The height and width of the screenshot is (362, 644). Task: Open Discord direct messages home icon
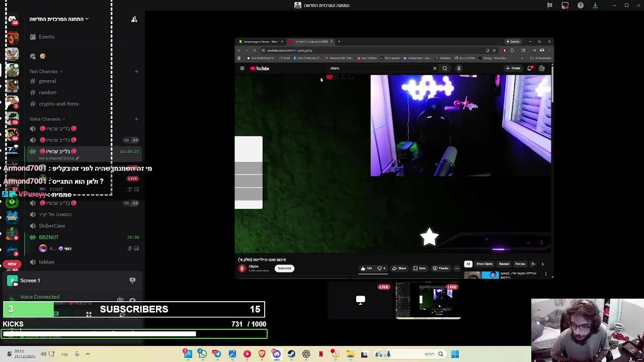[12, 19]
